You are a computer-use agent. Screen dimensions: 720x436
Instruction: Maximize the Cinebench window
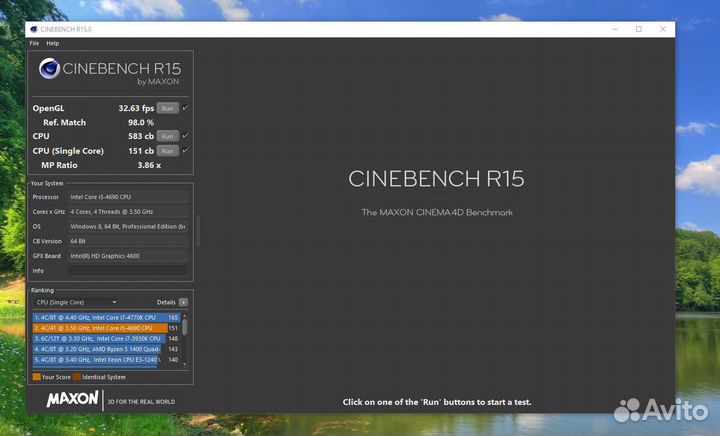pyautogui.click(x=639, y=29)
